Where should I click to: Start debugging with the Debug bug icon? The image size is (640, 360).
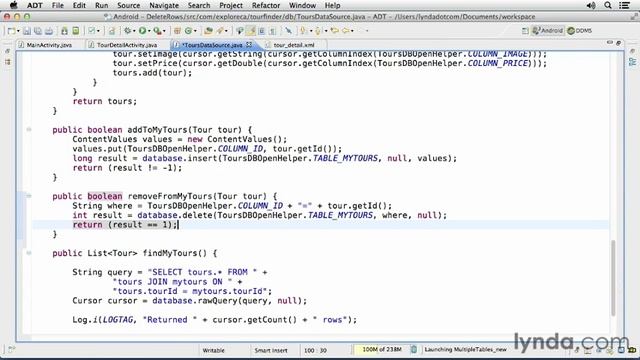(x=128, y=31)
